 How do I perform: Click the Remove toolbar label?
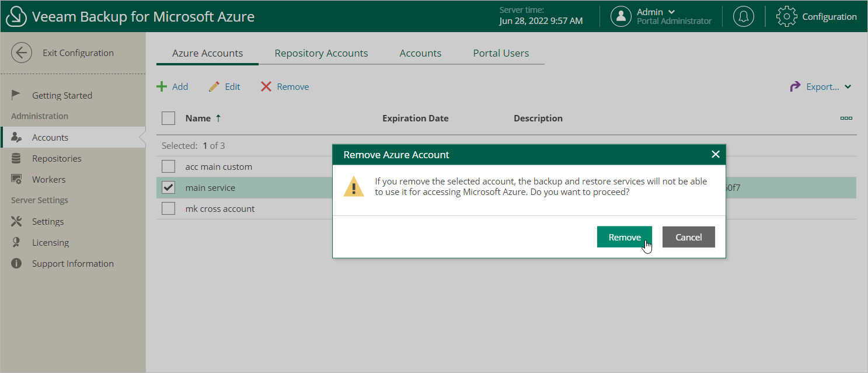coord(293,86)
